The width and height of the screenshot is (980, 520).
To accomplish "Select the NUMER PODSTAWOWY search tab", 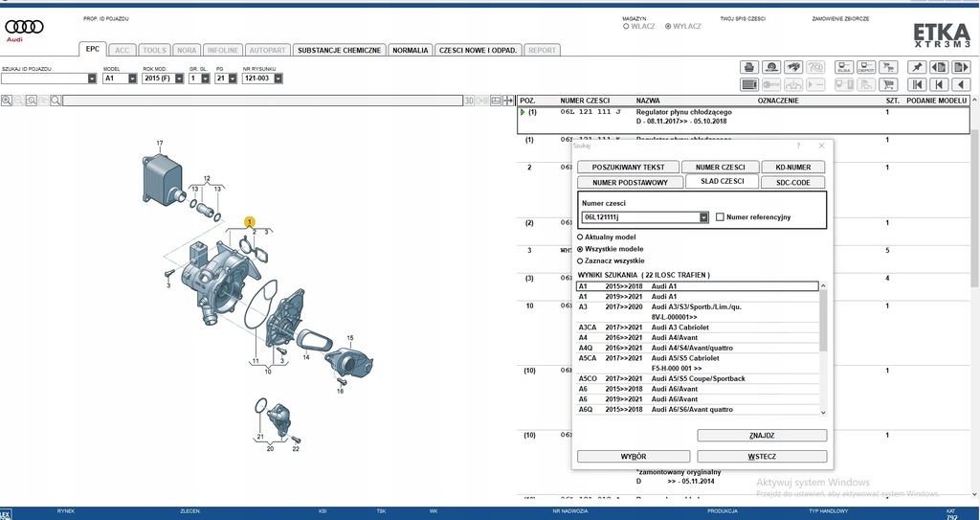I will coord(630,183).
